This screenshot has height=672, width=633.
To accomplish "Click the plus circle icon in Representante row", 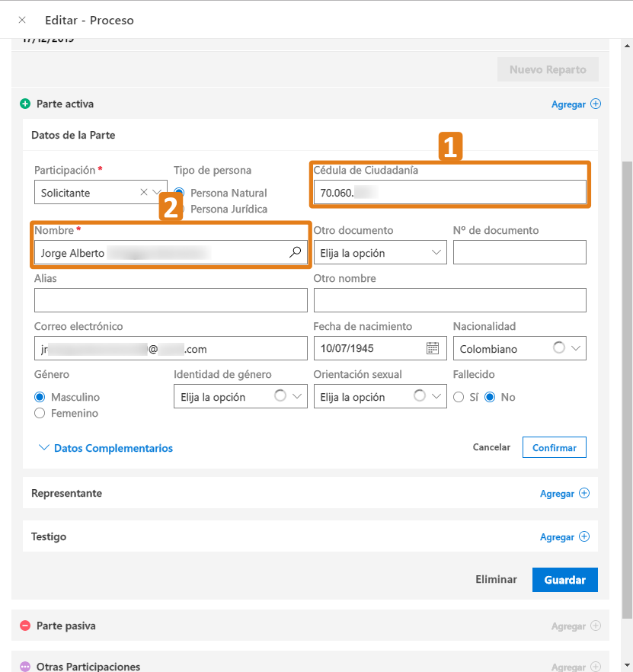I will (584, 493).
